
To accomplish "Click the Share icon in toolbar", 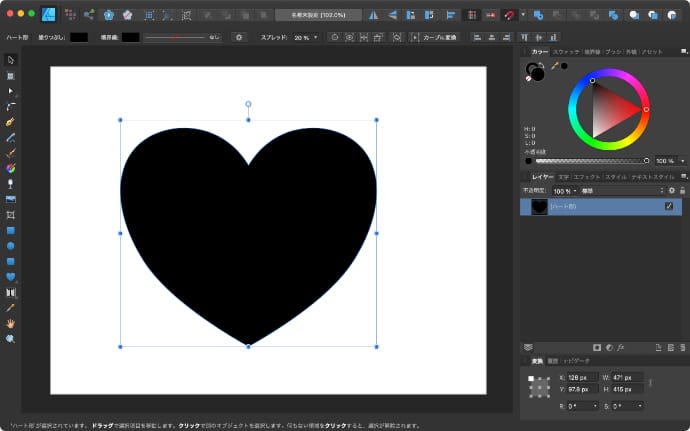I will coord(89,15).
